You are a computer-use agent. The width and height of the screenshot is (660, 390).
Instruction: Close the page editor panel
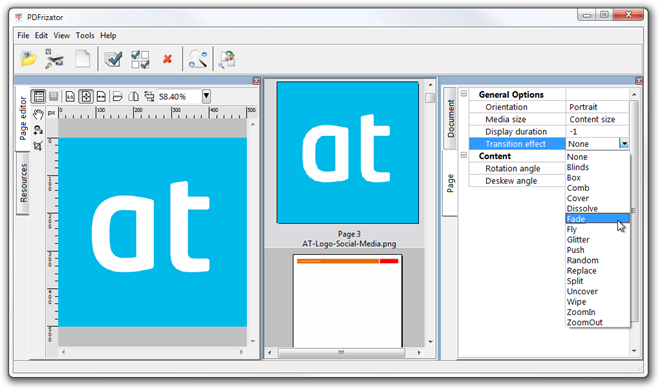point(256,81)
